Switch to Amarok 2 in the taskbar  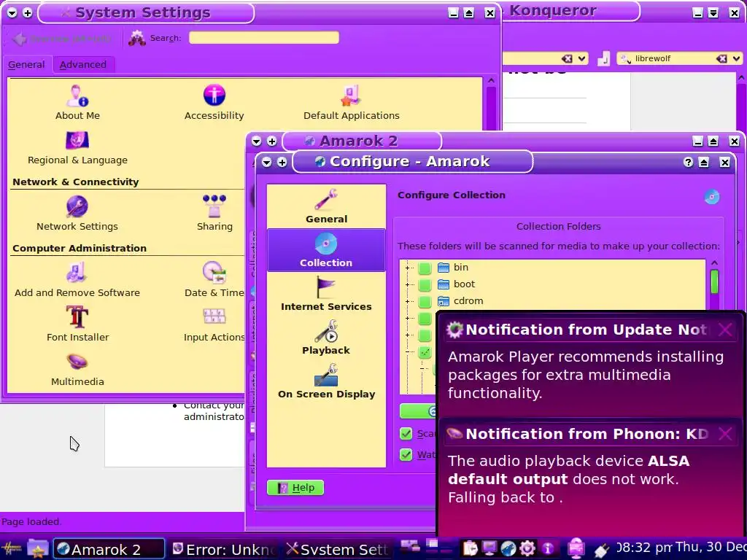pyautogui.click(x=109, y=549)
